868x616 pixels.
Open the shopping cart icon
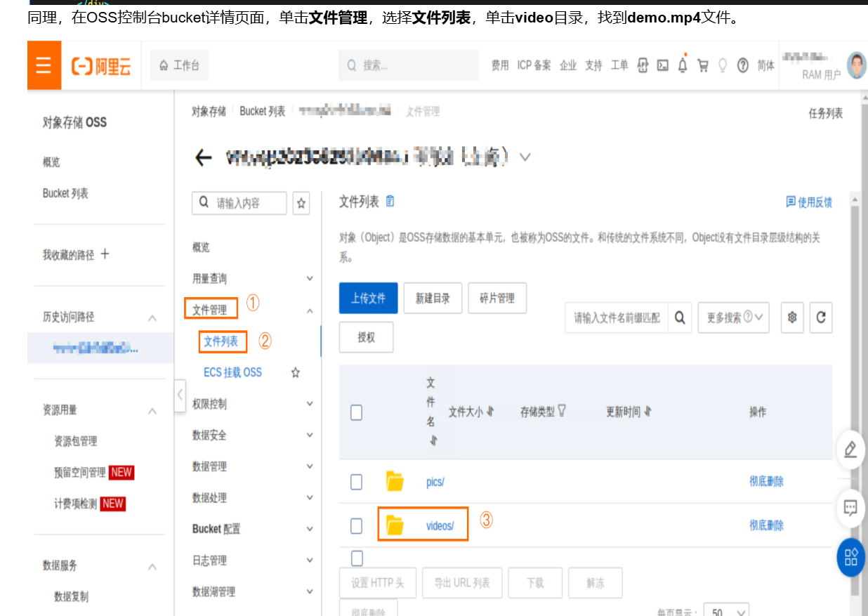click(x=702, y=65)
